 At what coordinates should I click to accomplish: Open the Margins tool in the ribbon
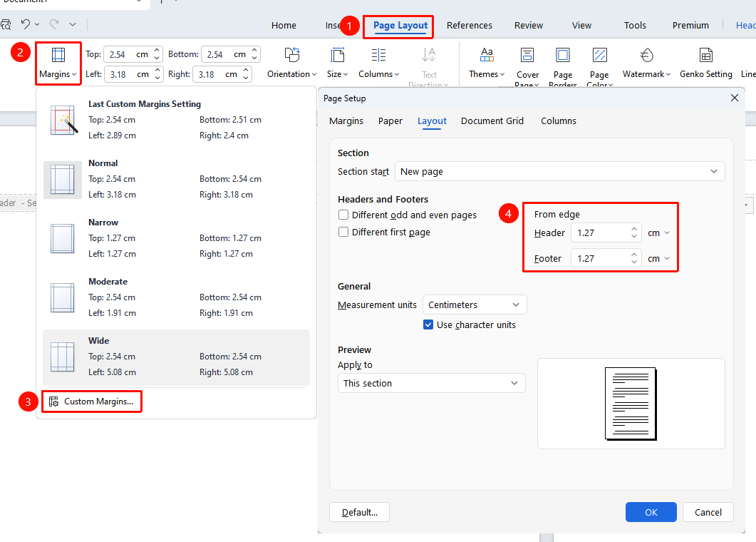58,63
